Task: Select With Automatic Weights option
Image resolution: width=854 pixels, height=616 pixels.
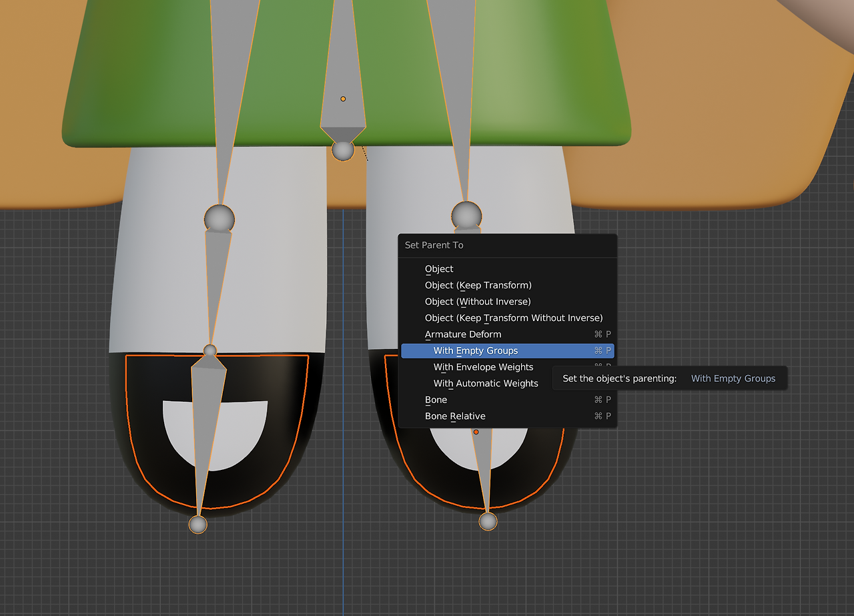Action: (507, 384)
